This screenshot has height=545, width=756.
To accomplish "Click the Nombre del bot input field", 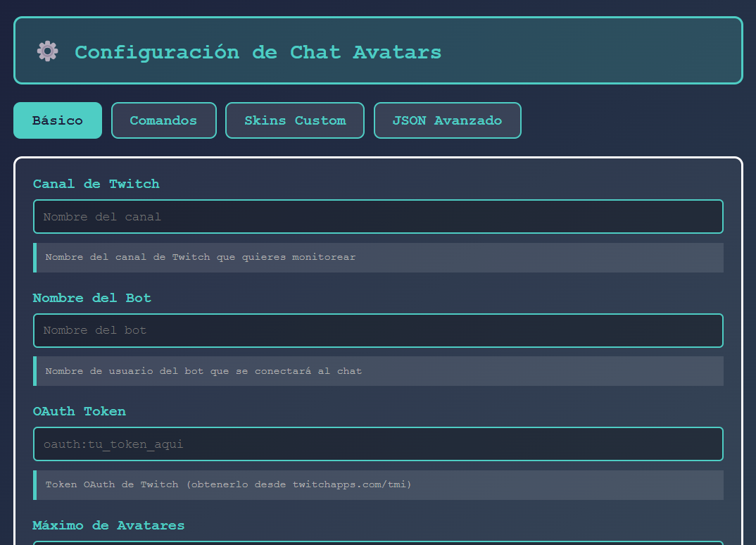I will click(x=378, y=330).
